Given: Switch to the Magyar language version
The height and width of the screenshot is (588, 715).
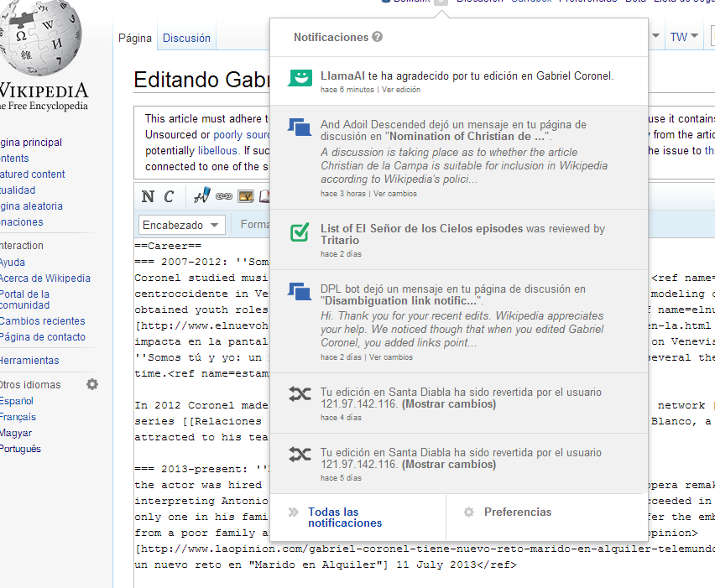Looking at the screenshot, I should [x=16, y=433].
